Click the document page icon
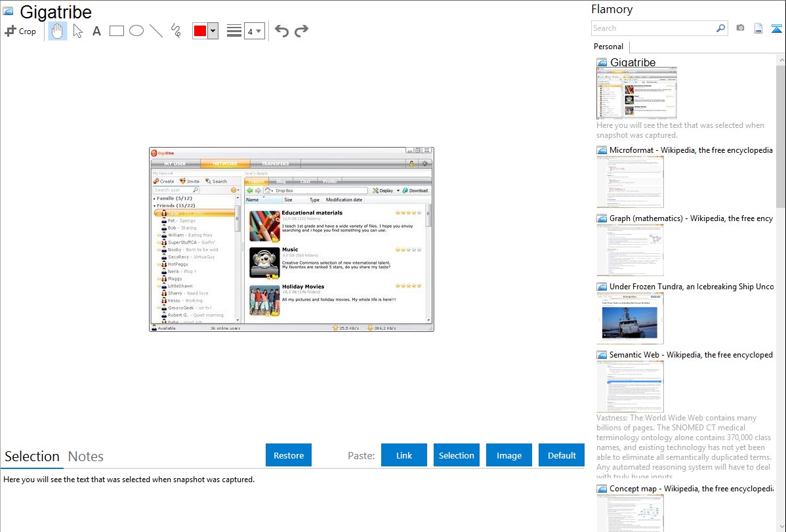786x532 pixels. pyautogui.click(x=758, y=28)
